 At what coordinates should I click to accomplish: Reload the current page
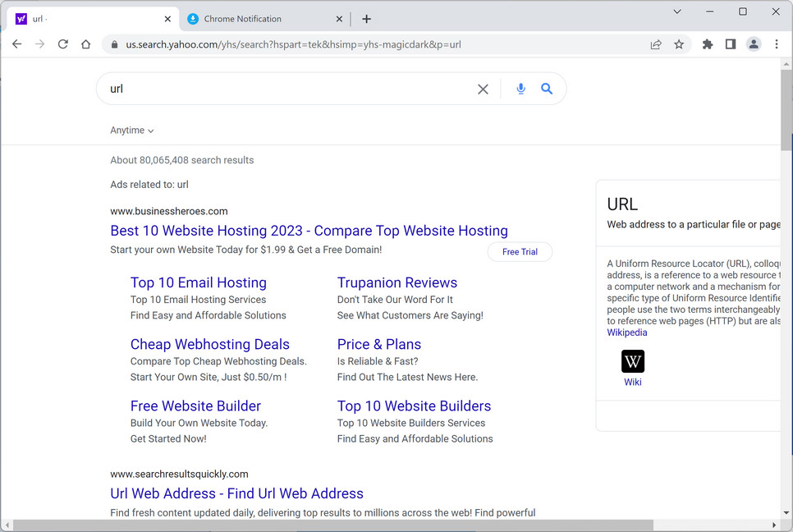62,44
